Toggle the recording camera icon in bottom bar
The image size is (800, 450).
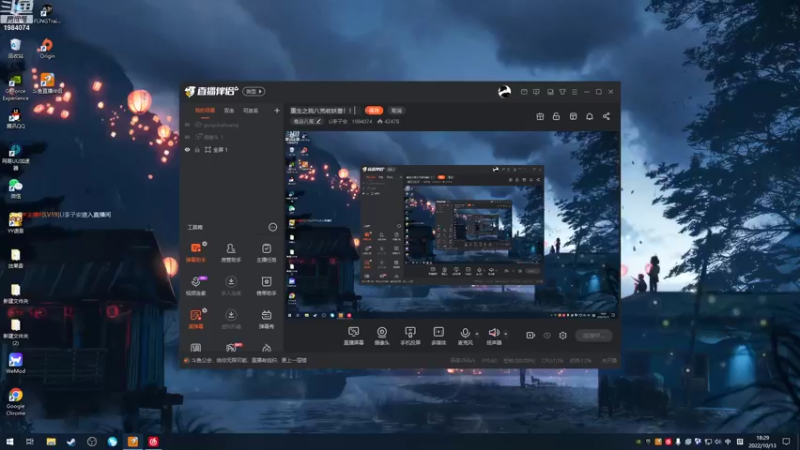(x=530, y=335)
